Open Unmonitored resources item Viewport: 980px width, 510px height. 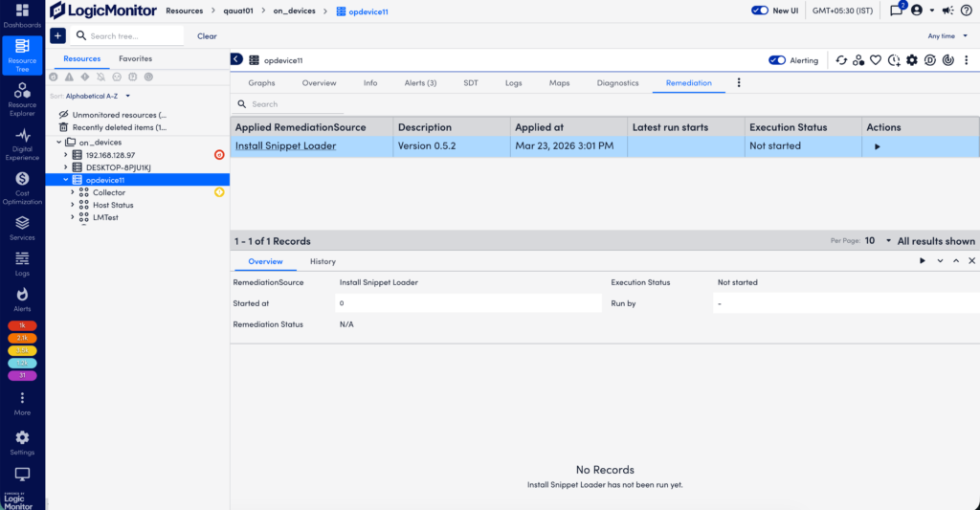point(113,115)
